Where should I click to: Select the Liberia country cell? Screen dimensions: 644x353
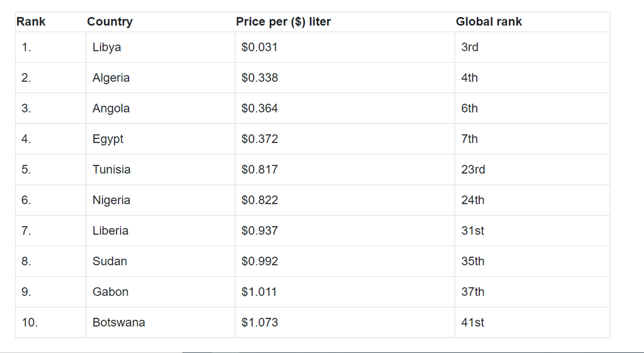110,231
